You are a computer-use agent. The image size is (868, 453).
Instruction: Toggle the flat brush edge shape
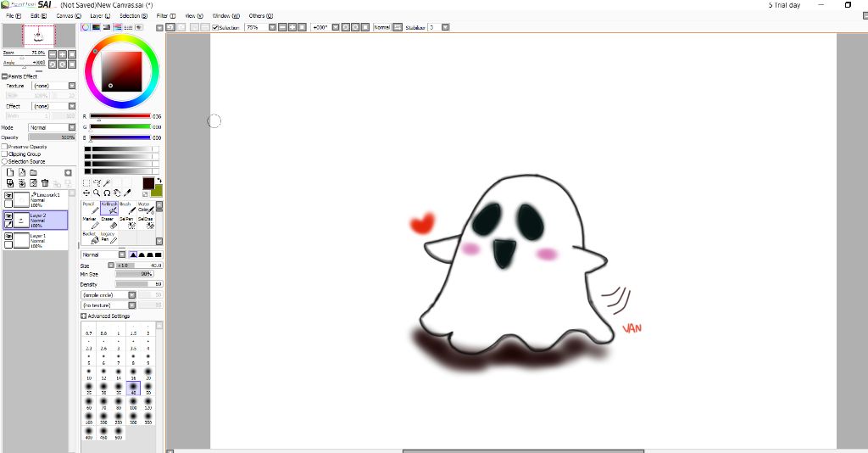pyautogui.click(x=159, y=254)
